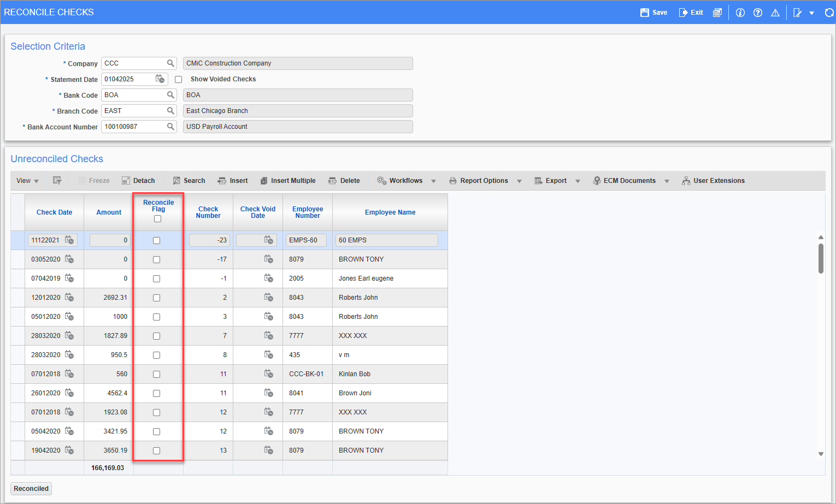The width and height of the screenshot is (836, 504).
Task: Click the refresh circle icon in header
Action: tap(829, 13)
